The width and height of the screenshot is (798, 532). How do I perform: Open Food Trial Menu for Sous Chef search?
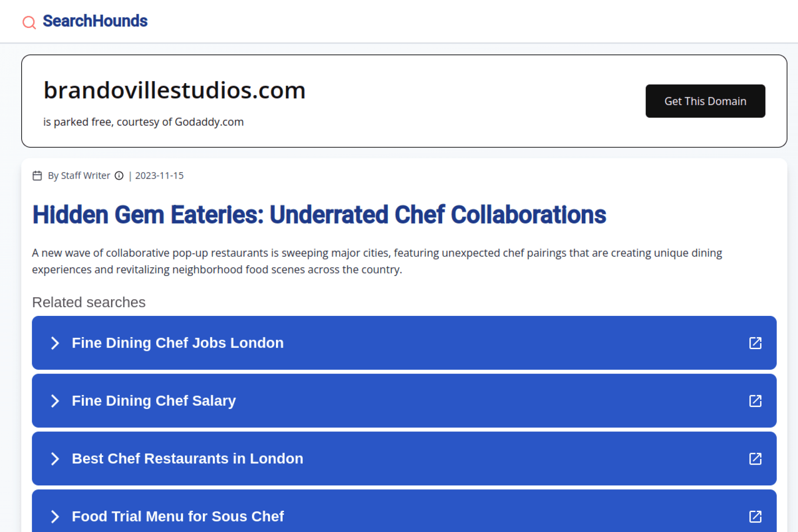(178, 516)
